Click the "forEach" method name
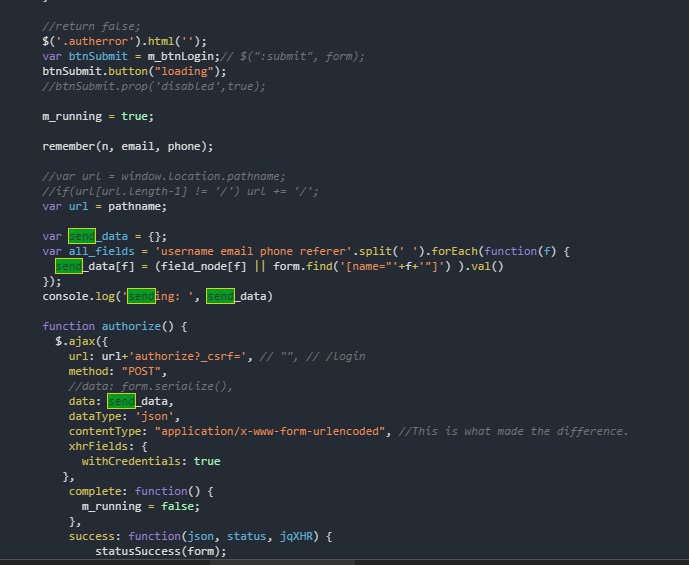This screenshot has width=689, height=565. pos(454,251)
